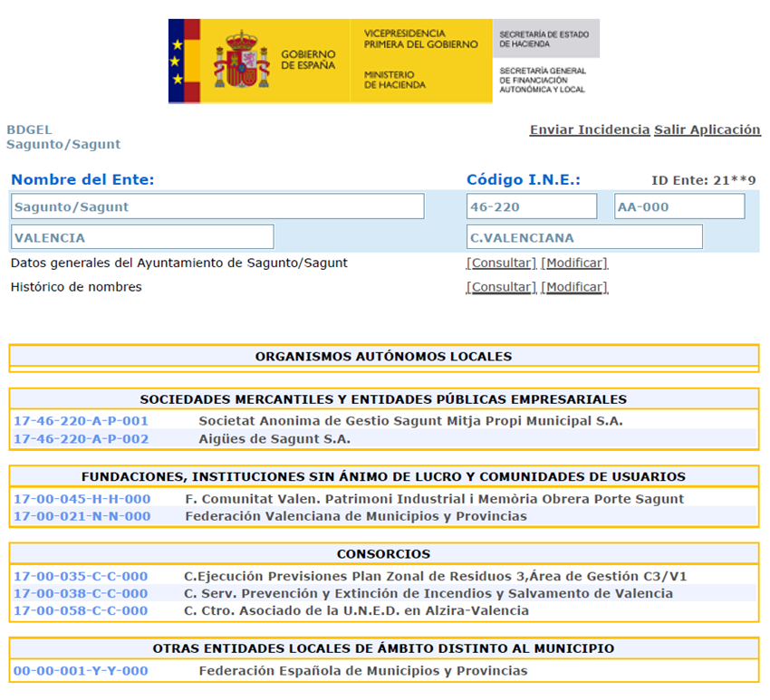Consultar Histórico de nombres
770x700 pixels.
(501, 287)
